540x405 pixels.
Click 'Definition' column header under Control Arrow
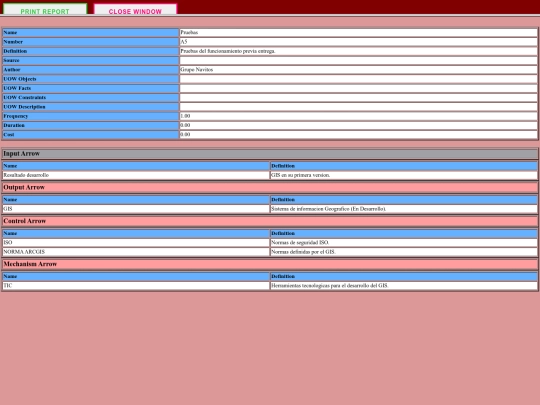404,233
